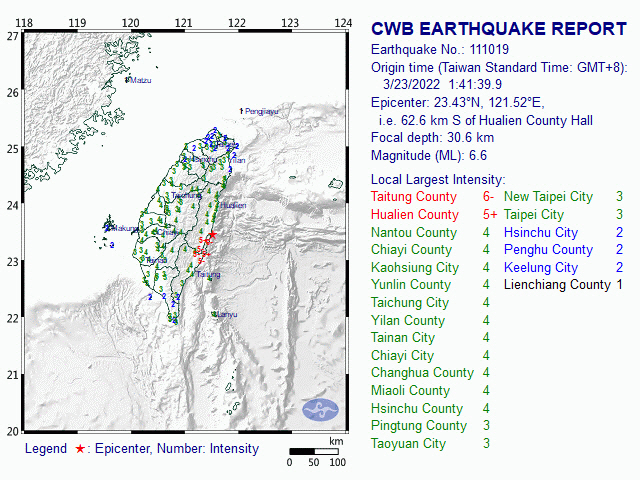Screen dimensions: 640x480
Task: Click the Pengjiayu station marker
Action: click(241, 111)
